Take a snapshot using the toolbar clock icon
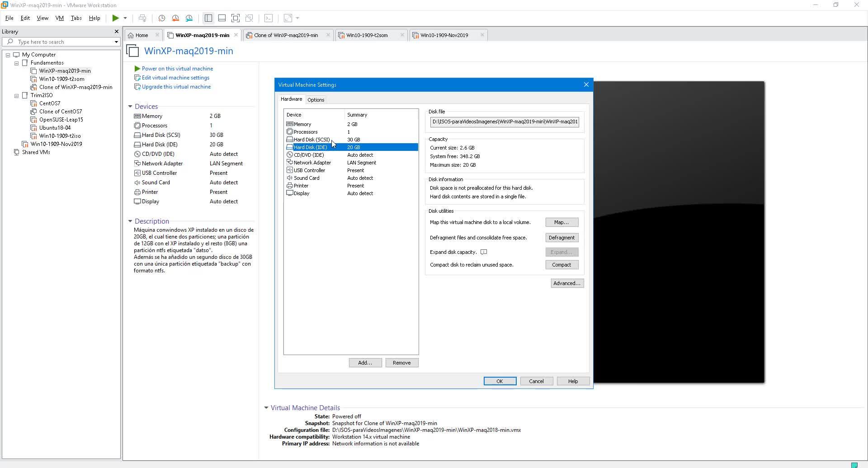The image size is (868, 468). tap(161, 18)
